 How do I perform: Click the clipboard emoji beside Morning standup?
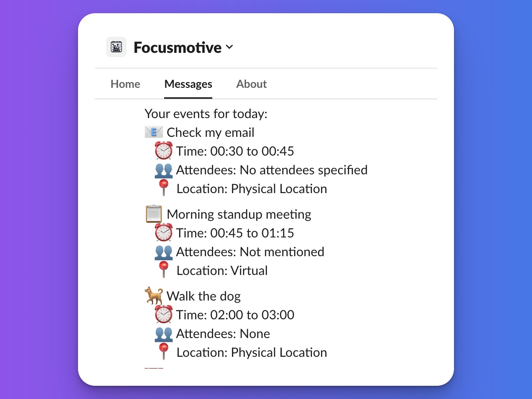tap(153, 214)
